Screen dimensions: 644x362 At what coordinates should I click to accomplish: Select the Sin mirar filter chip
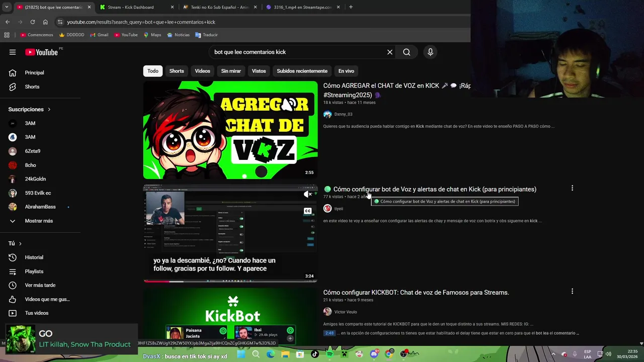pos(231,71)
